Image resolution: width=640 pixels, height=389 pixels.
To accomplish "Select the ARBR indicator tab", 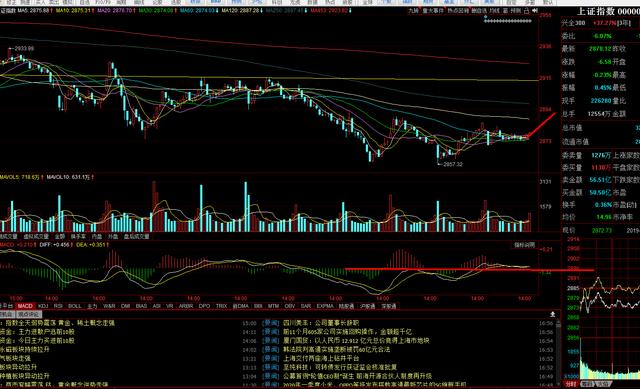I will (x=186, y=306).
